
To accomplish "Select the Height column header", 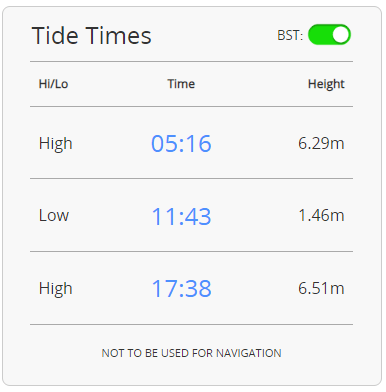I will click(x=326, y=84).
